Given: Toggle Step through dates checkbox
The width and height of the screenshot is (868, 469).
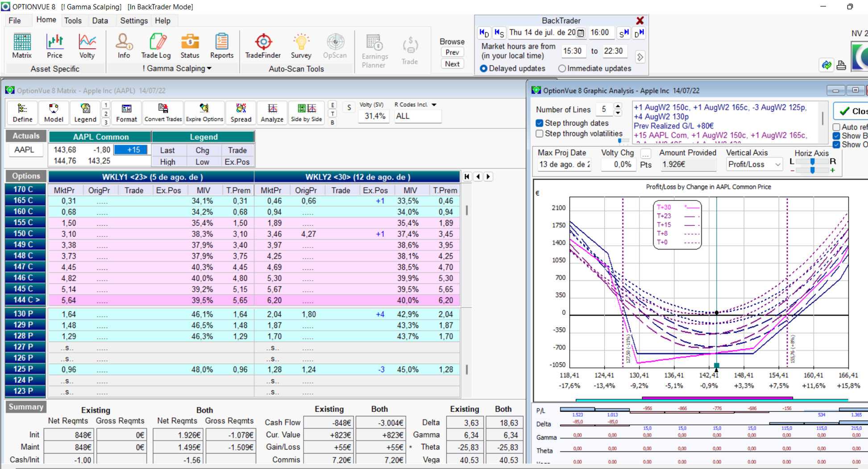Looking at the screenshot, I should pos(540,123).
